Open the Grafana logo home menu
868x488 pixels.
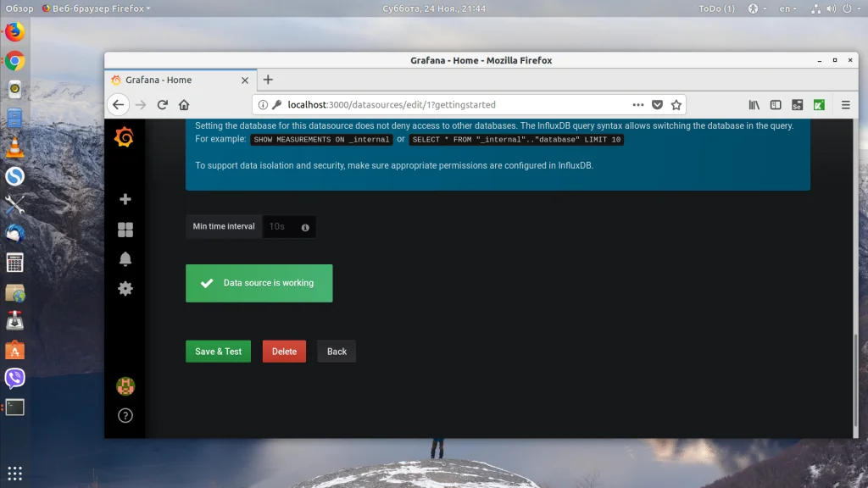pos(125,137)
